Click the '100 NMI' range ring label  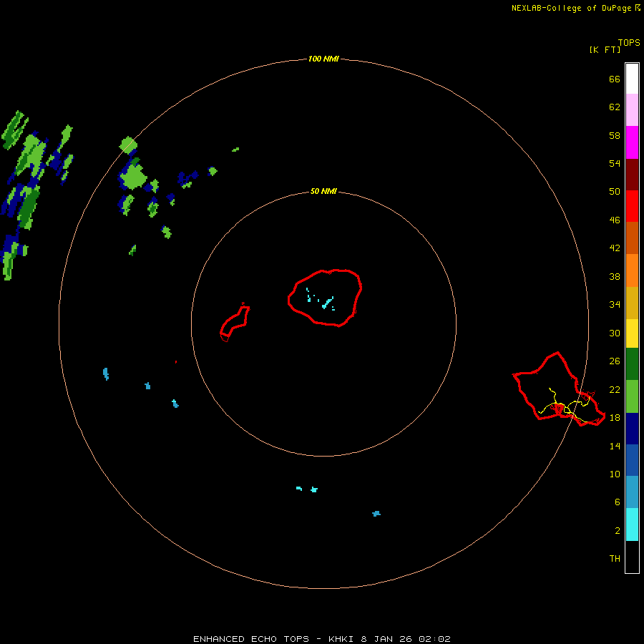point(323,59)
